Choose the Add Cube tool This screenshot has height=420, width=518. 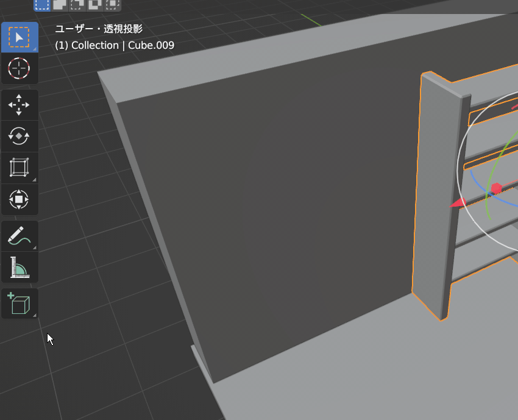point(19,304)
